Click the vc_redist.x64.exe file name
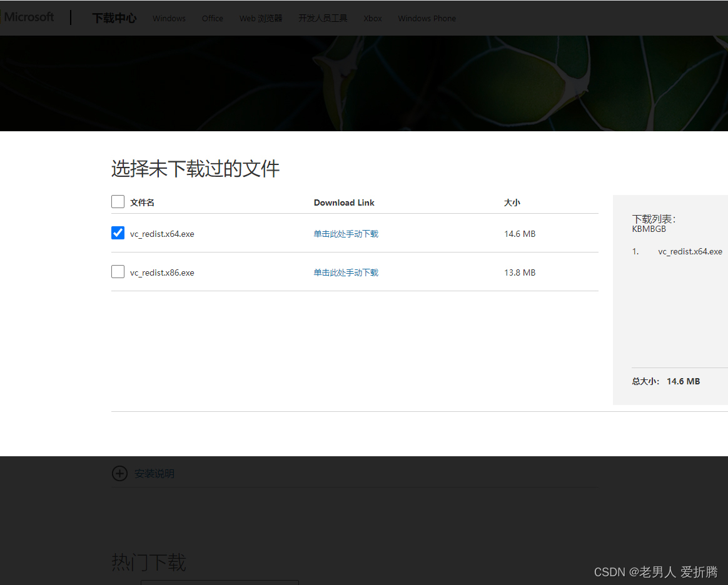728x585 pixels. point(161,233)
